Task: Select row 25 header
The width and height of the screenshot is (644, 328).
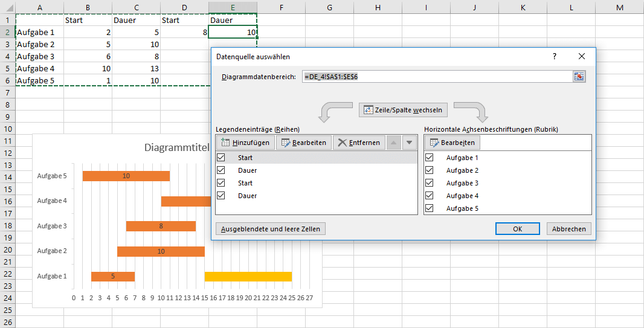Action: 8,310
